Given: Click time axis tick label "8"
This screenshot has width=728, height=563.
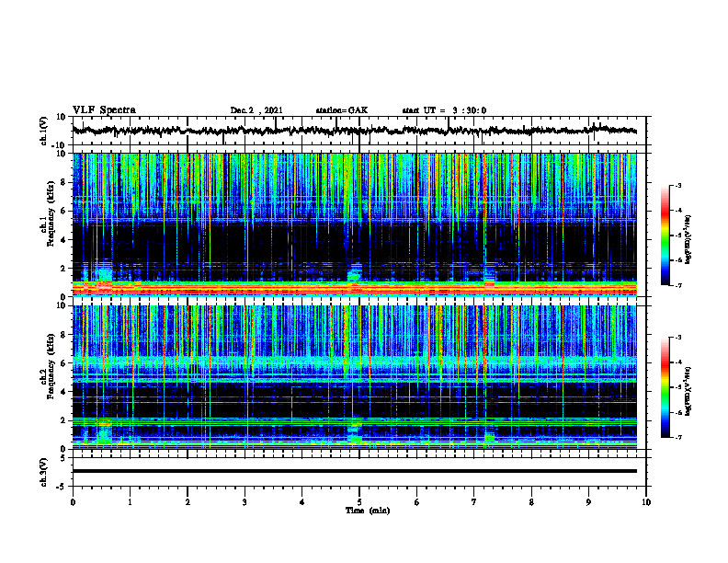Looking at the screenshot, I should 531,502.
